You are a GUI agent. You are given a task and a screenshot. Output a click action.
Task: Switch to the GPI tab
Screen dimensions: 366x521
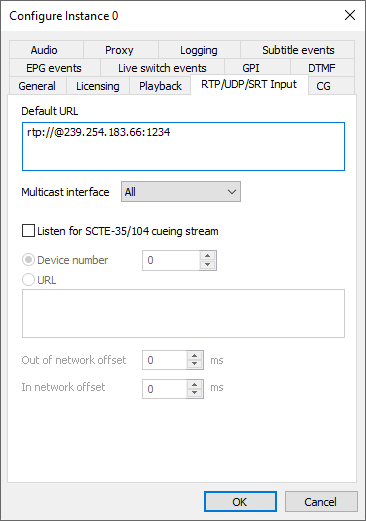coord(257,68)
